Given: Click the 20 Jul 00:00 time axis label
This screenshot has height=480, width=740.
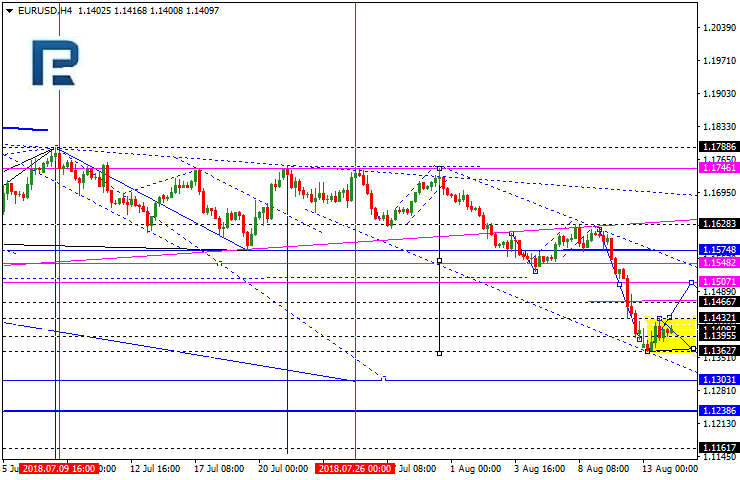Looking at the screenshot, I should click(283, 469).
